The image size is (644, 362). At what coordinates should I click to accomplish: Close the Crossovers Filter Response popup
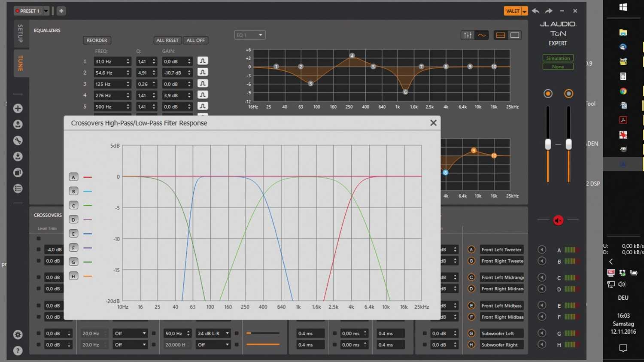433,123
